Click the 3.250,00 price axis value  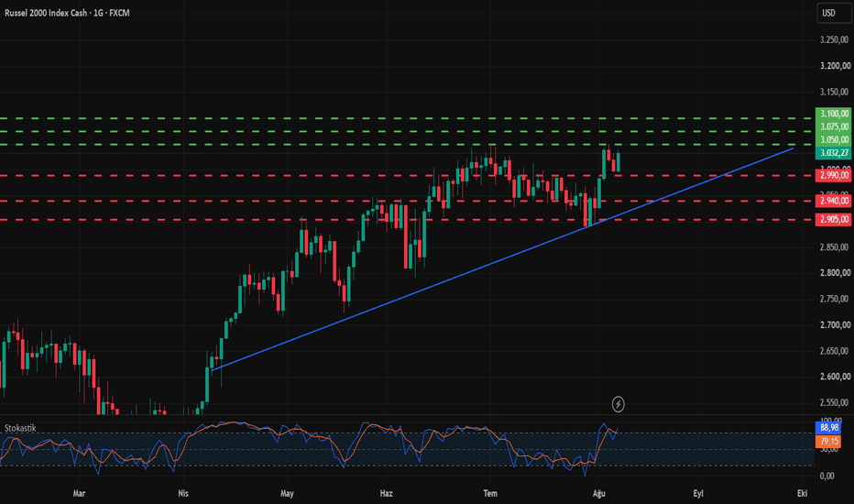tap(835, 39)
